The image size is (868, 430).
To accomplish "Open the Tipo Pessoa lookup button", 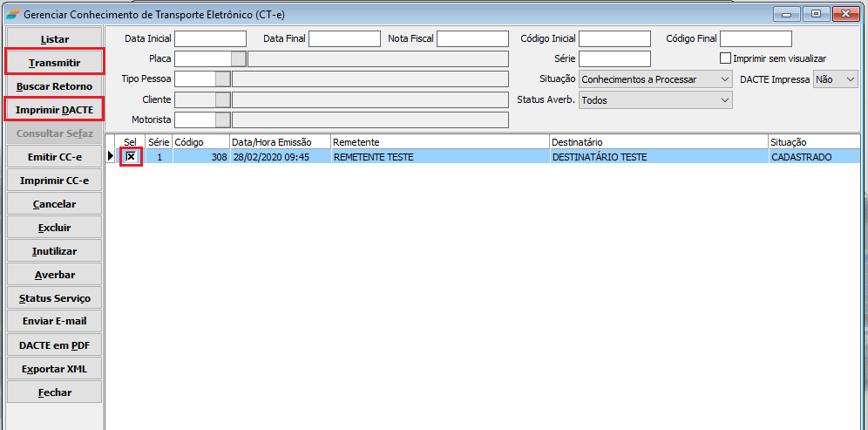I will [223, 79].
